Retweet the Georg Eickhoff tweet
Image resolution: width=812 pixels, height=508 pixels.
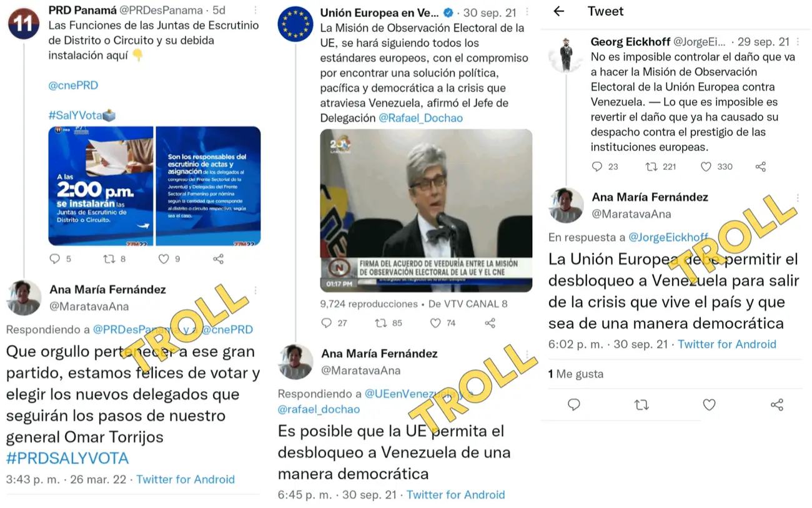tap(650, 167)
